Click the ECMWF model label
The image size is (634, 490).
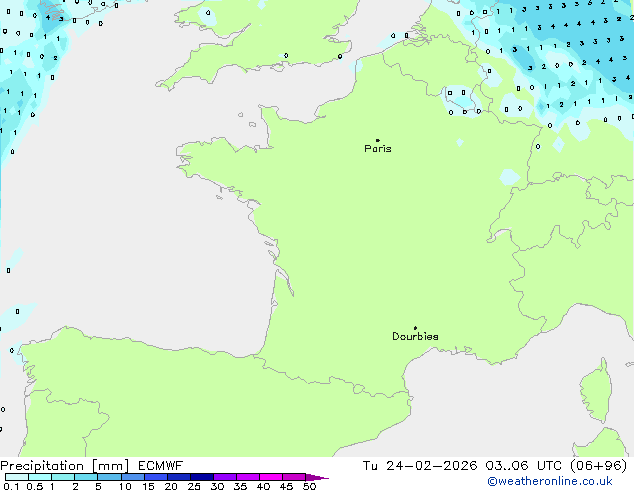pyautogui.click(x=161, y=466)
